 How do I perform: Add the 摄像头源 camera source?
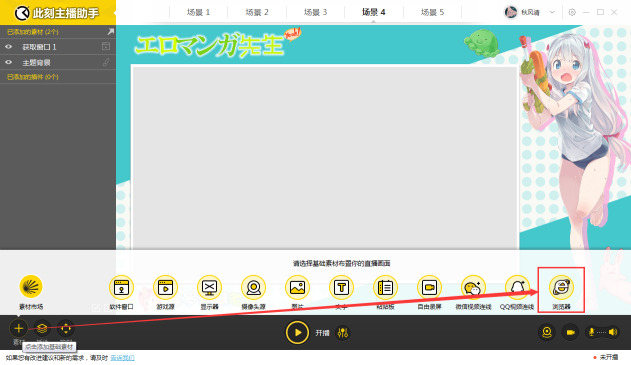click(x=253, y=288)
